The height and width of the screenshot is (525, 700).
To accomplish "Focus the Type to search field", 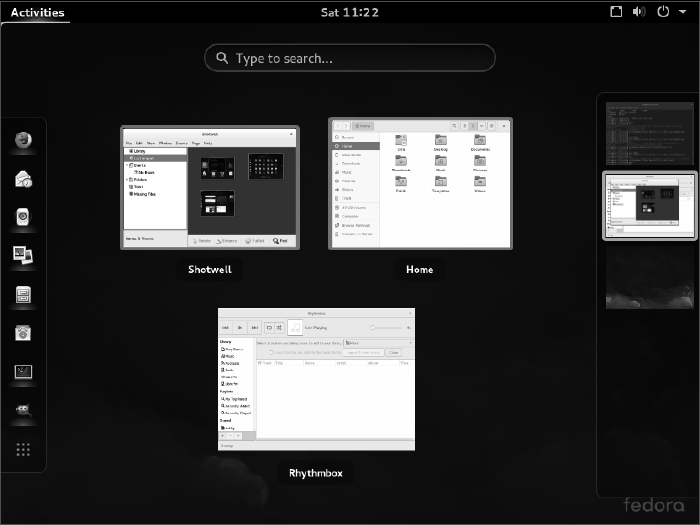I will [x=350, y=58].
